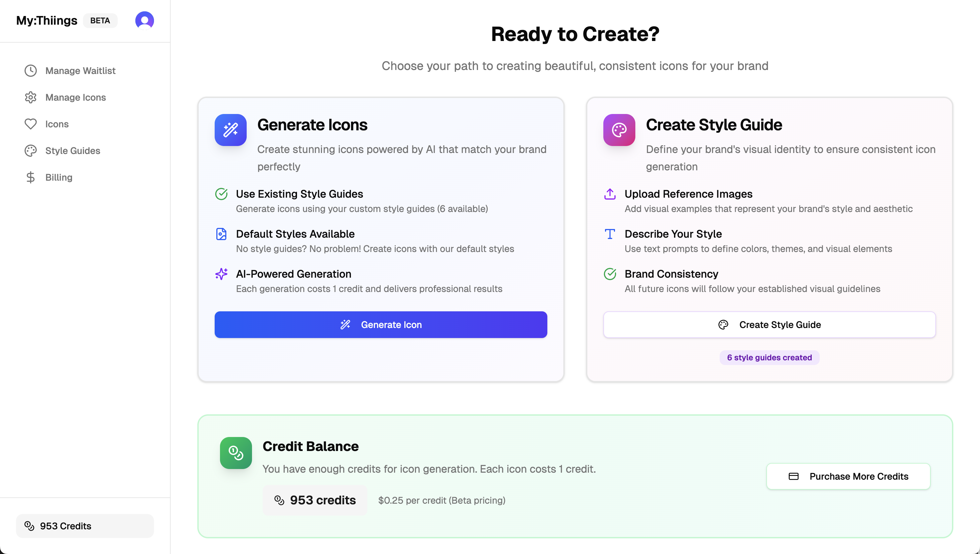Click the gear icon beside Manage Icons
This screenshot has width=980, height=554.
click(x=30, y=97)
